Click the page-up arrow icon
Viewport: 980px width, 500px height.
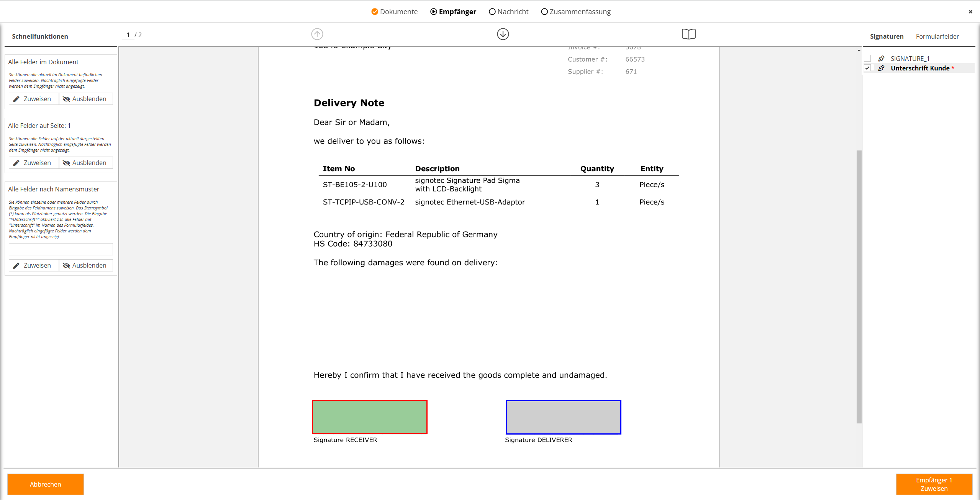click(317, 34)
